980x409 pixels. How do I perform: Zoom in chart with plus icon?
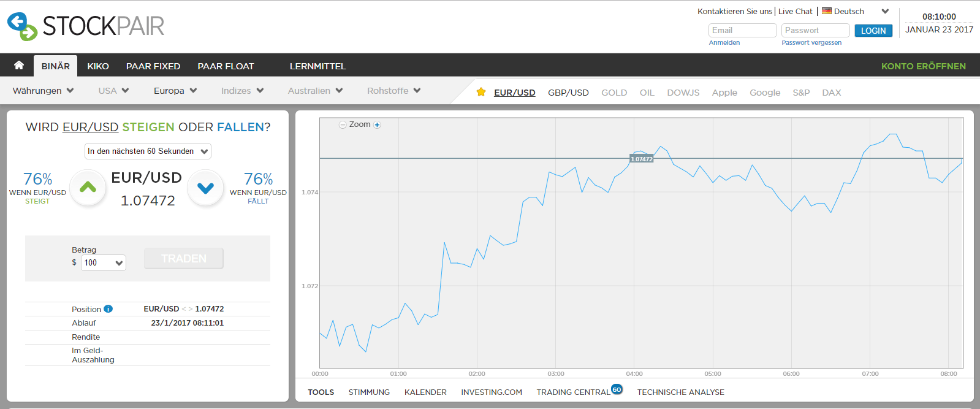[378, 124]
